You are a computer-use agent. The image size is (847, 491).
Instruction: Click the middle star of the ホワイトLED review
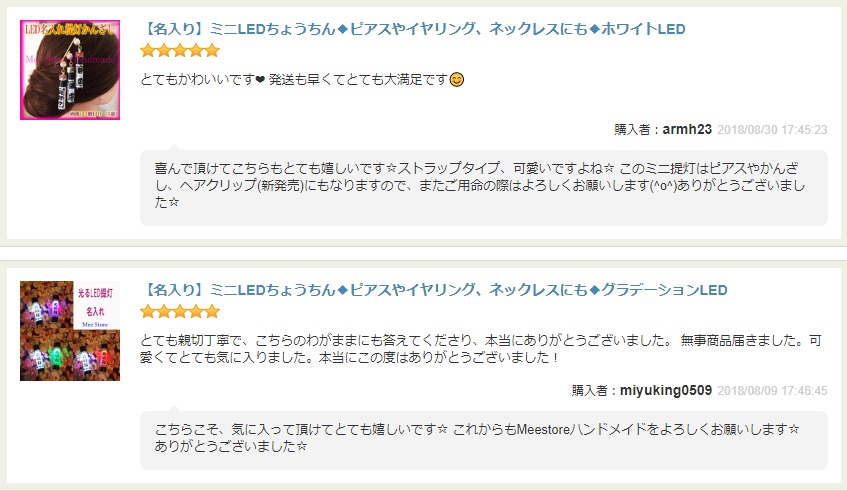point(180,51)
